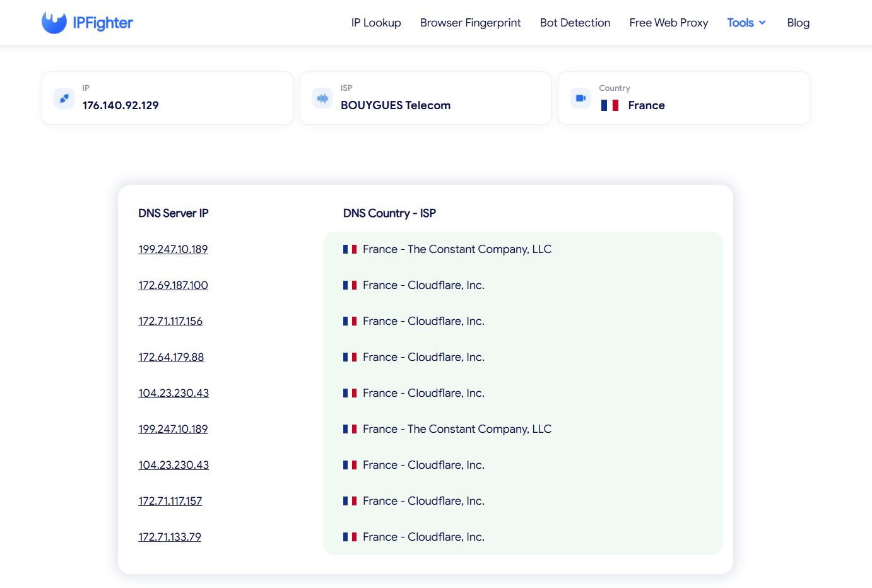The height and width of the screenshot is (588, 872).
Task: Click the ISP waveform icon
Action: coord(322,98)
